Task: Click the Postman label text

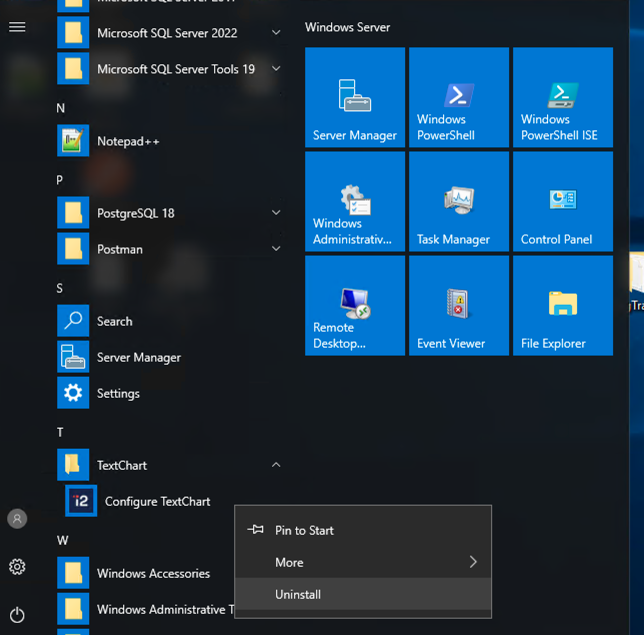Action: pos(120,249)
